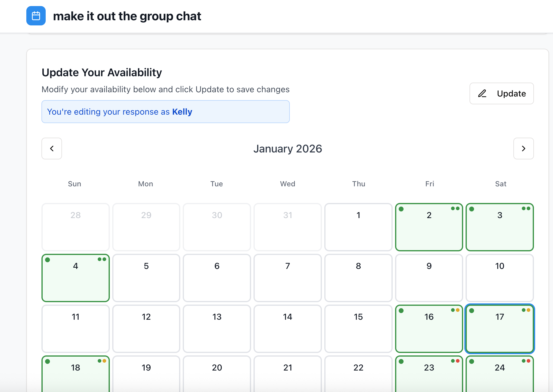Select Wednesday January 14
The width and height of the screenshot is (553, 392).
(x=287, y=329)
